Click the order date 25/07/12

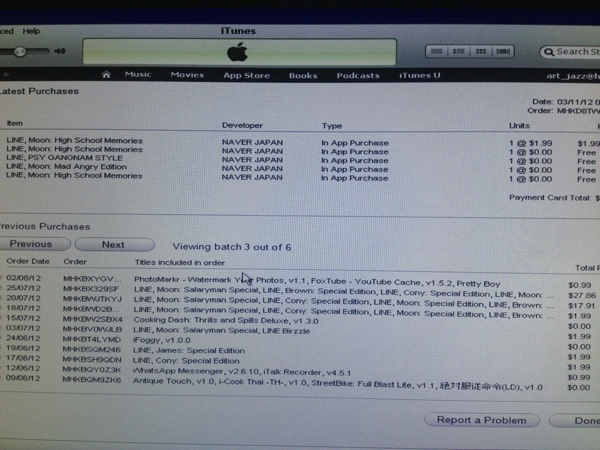click(x=23, y=288)
